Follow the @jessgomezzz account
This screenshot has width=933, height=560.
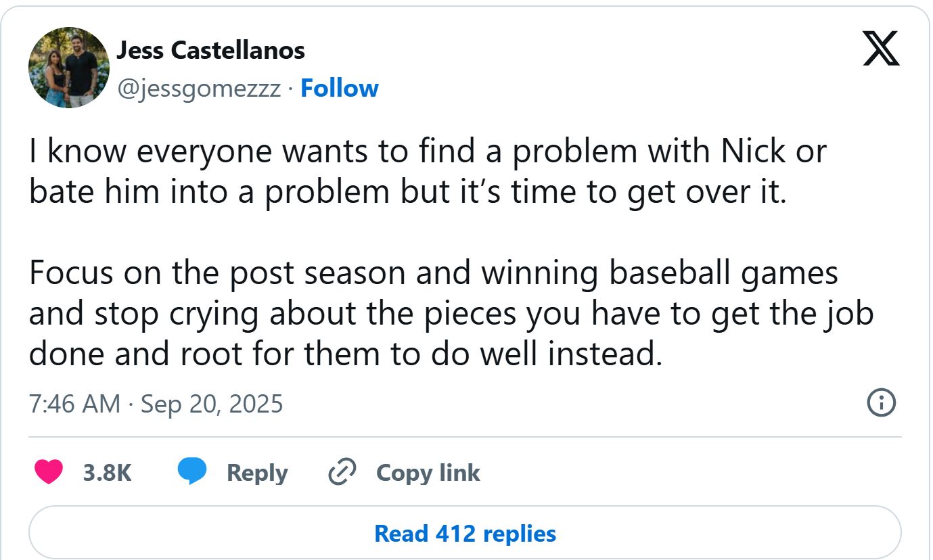(339, 89)
